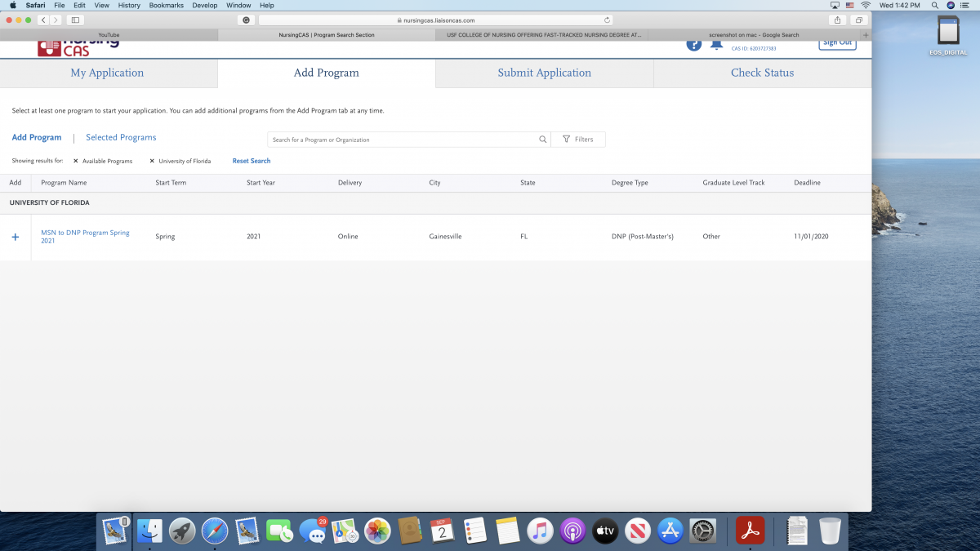Open the Selected Programs sub-tab
Screen dimensions: 980x551
coord(121,138)
